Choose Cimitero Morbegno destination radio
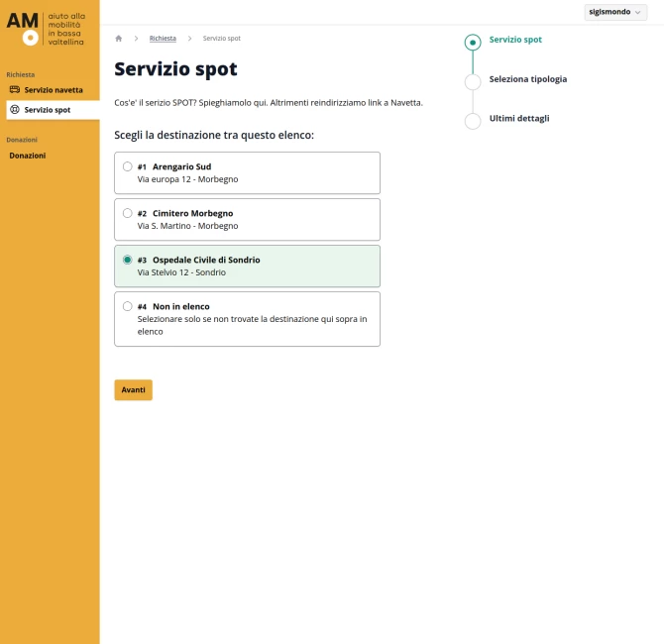 point(127,213)
